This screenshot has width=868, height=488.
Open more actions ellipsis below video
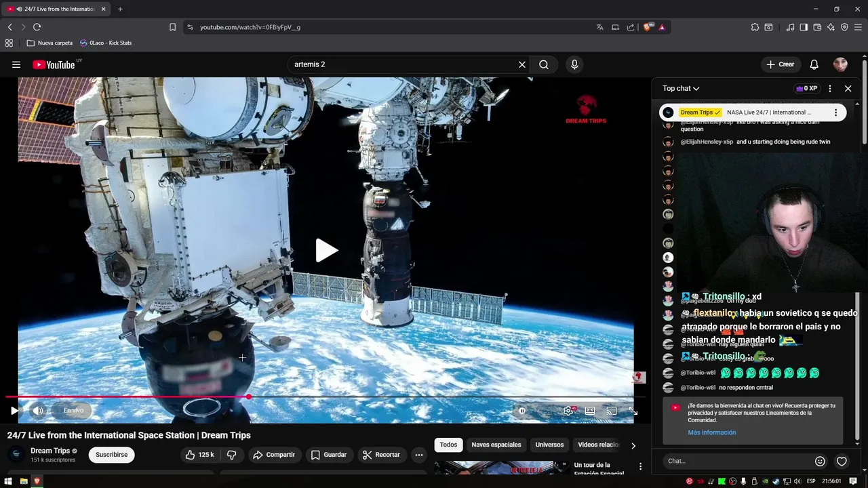pyautogui.click(x=419, y=455)
